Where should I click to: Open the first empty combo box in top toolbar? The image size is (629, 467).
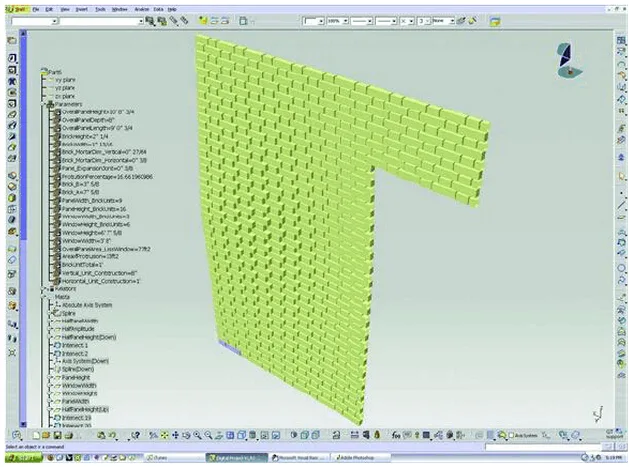pyautogui.click(x=35, y=21)
